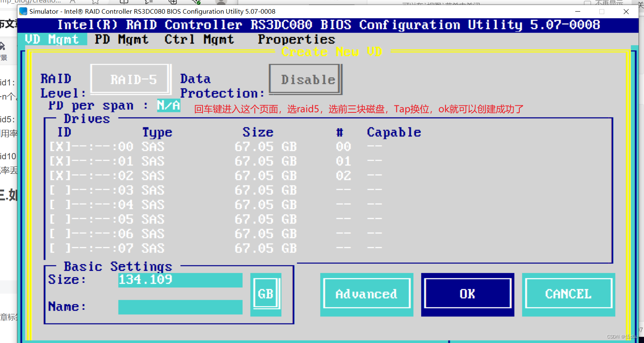Uncheck drive 02 checkbox
Viewport: 644px width, 343px height.
click(60, 176)
